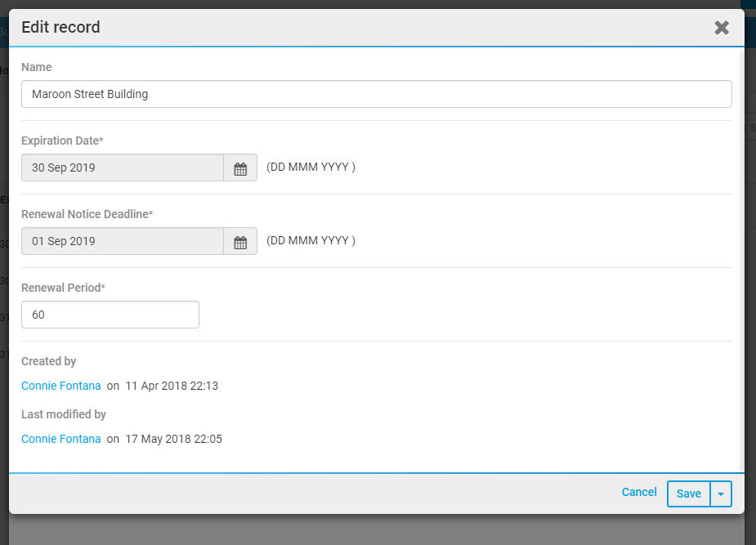Open Connie Fontana profile under Created by

point(60,386)
